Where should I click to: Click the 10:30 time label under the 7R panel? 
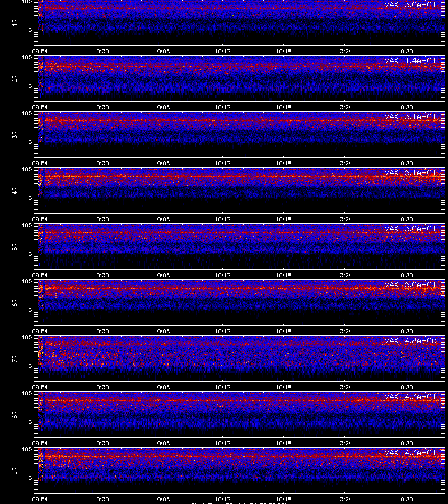click(x=405, y=387)
